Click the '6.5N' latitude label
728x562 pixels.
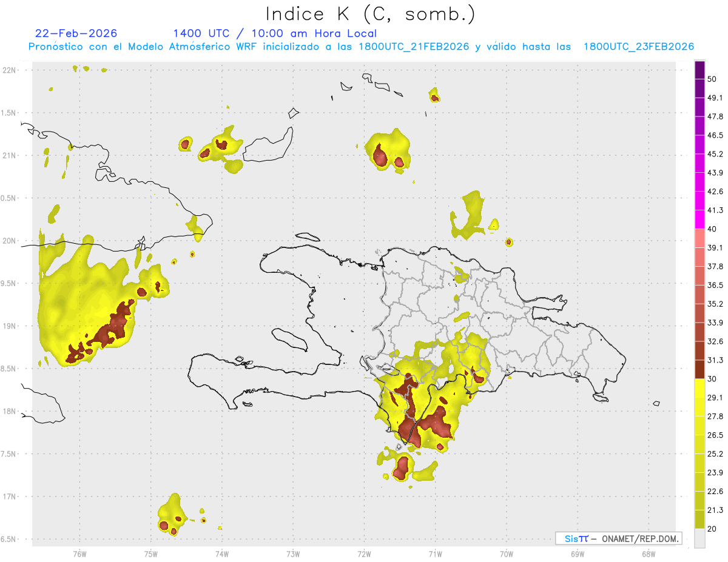pos(8,539)
